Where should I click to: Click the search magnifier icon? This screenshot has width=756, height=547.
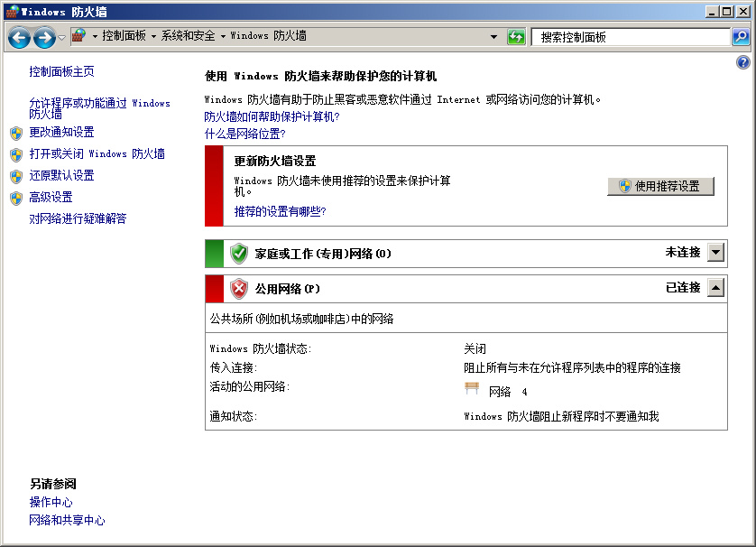coord(740,37)
